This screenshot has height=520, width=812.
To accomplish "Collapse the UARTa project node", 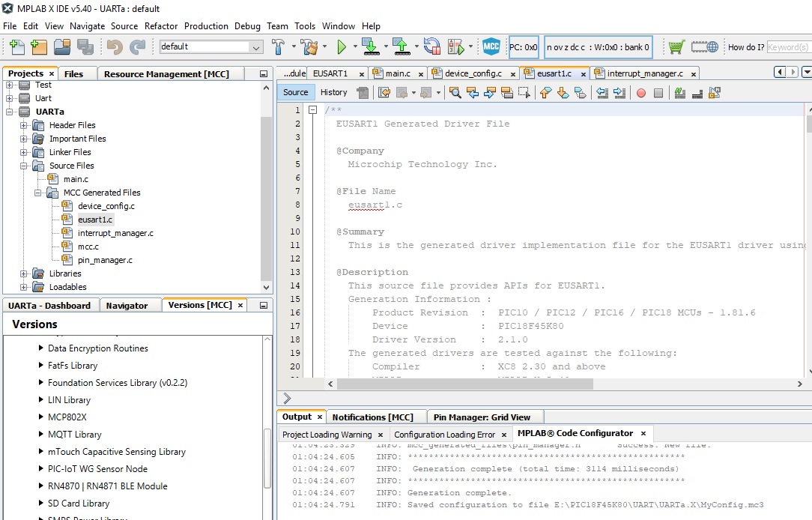I will point(9,112).
